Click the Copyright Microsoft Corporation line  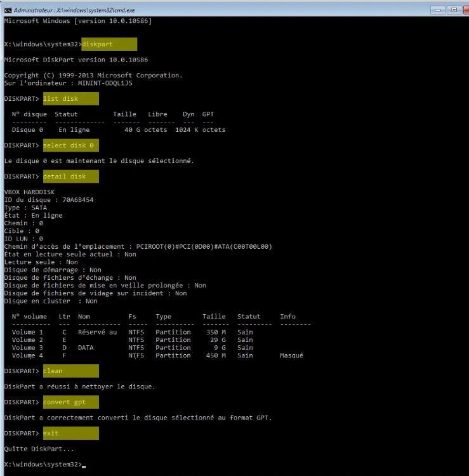93,76
